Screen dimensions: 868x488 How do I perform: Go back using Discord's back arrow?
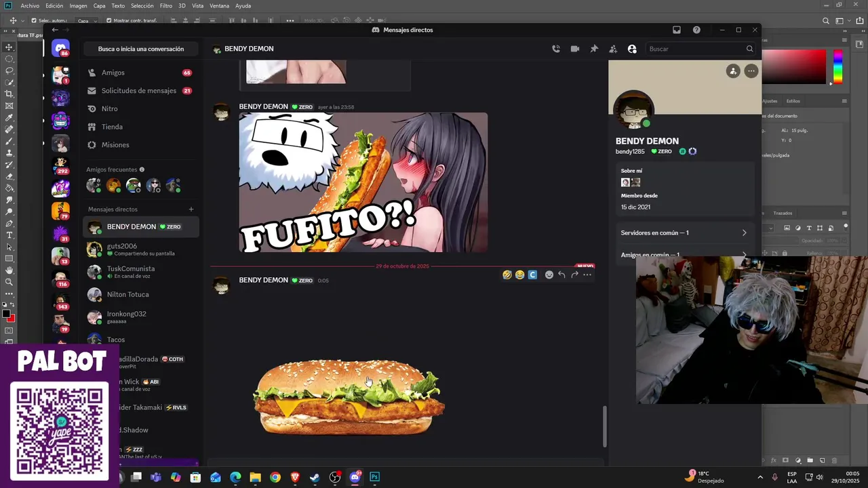pos(55,30)
